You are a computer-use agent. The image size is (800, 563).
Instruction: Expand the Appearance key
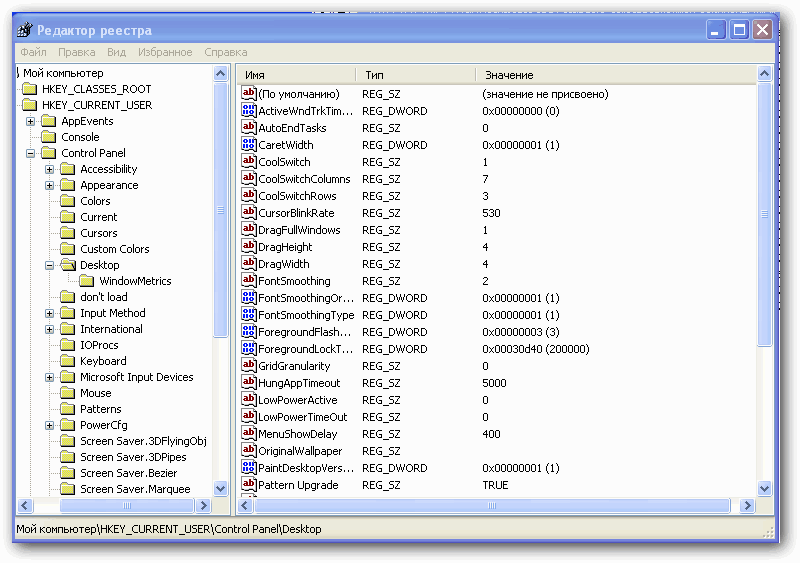(x=49, y=185)
